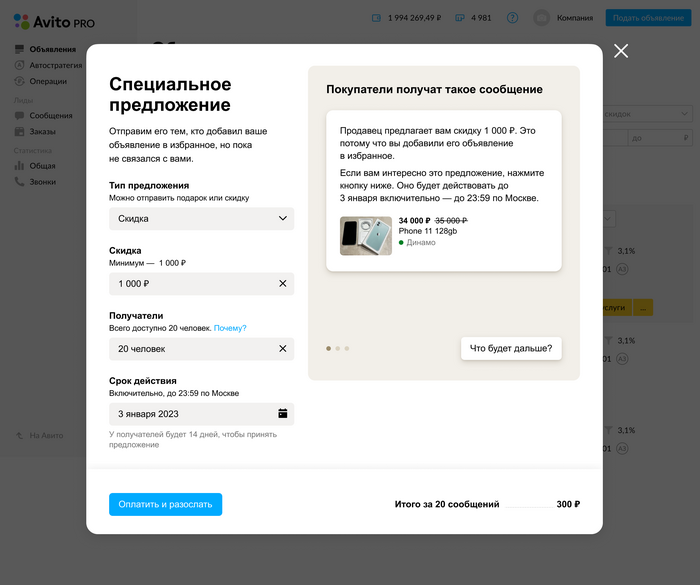This screenshot has width=700, height=585.
Task: Click the Звонки phone icon
Action: pos(19,182)
